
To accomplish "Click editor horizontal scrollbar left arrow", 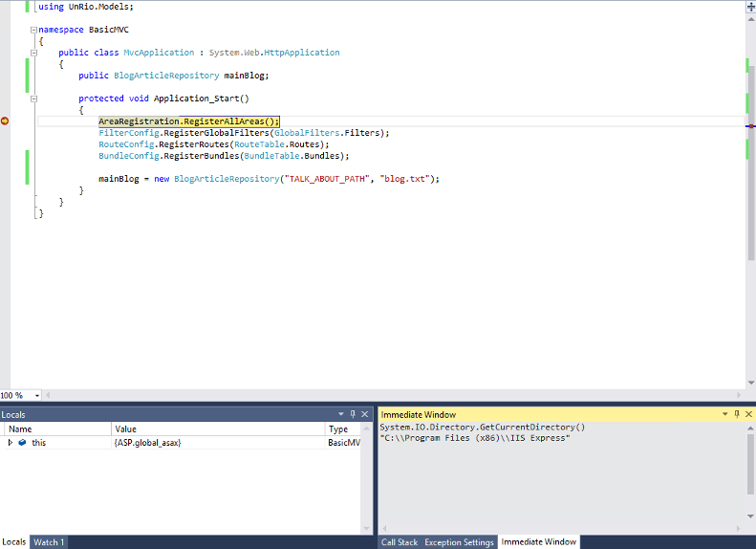I will pos(47,395).
